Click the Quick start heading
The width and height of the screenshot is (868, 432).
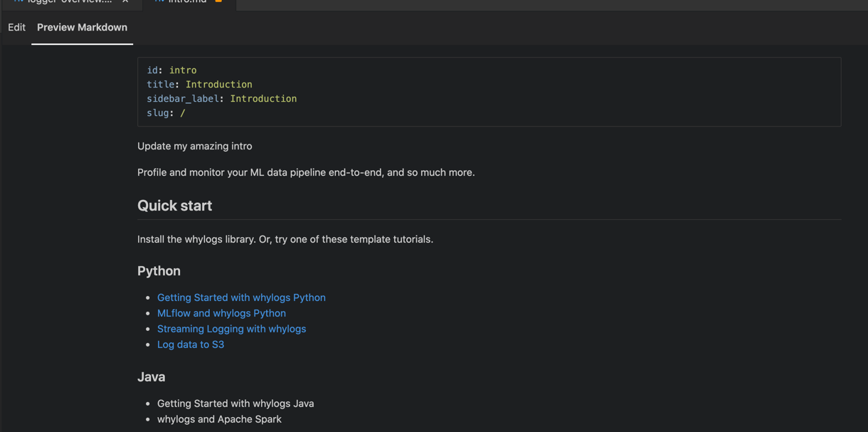coord(174,206)
